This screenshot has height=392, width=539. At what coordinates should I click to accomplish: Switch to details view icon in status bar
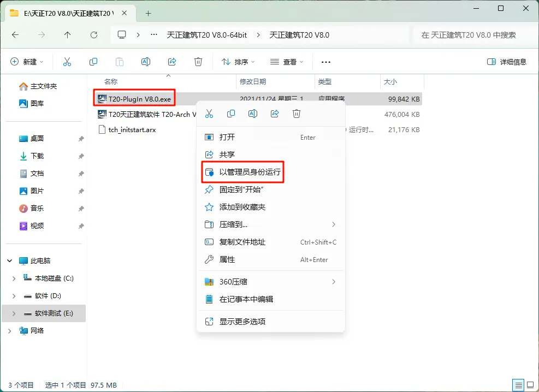coord(518,385)
